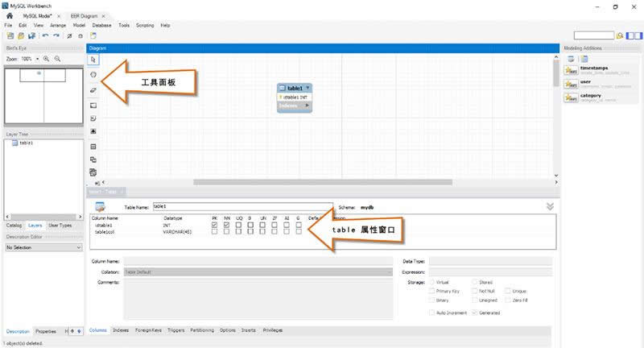Click the home icon tab
644x348 pixels.
coord(10,15)
